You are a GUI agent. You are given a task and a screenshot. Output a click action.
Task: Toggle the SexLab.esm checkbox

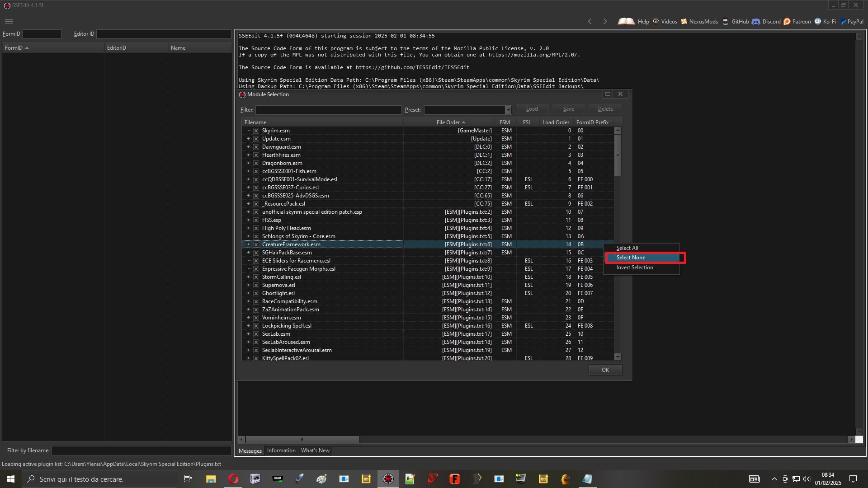coord(256,334)
